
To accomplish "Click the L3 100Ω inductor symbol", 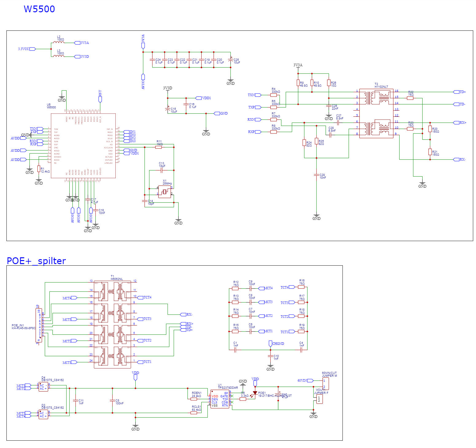I will point(59,56).
